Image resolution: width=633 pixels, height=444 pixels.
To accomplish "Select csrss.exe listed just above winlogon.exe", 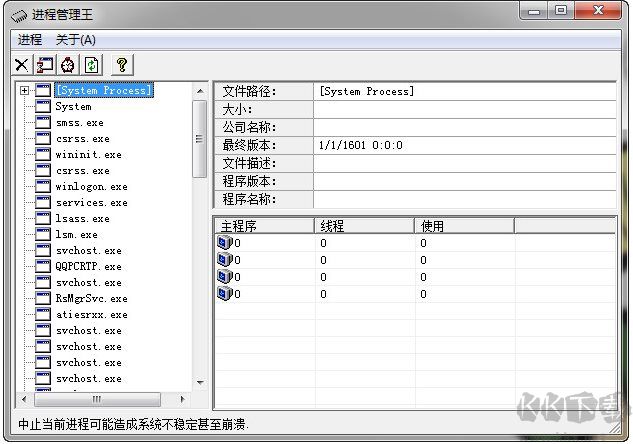I will click(83, 170).
